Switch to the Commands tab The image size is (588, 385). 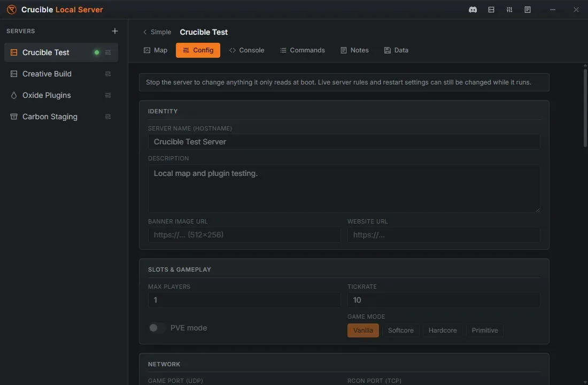point(303,50)
